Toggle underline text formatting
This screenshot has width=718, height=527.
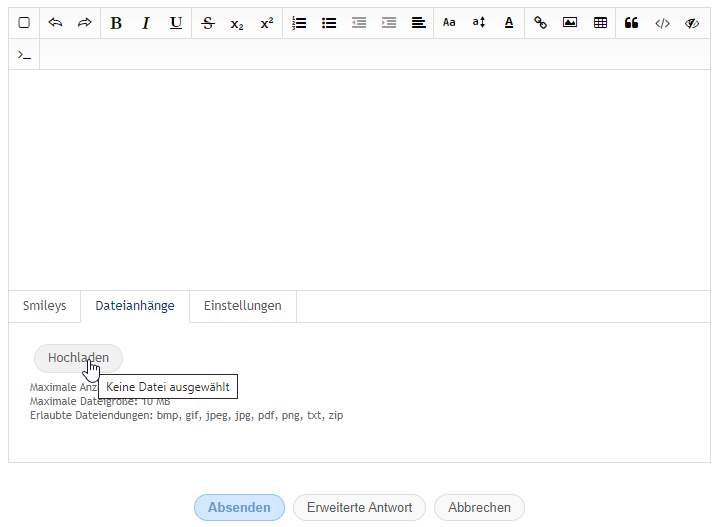coord(176,23)
